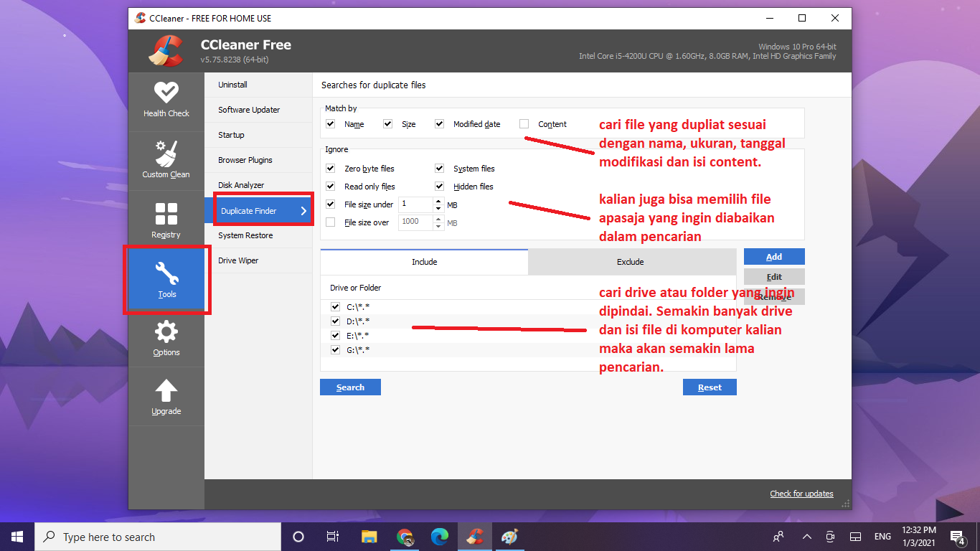Click the Check for updates link

pos(801,493)
